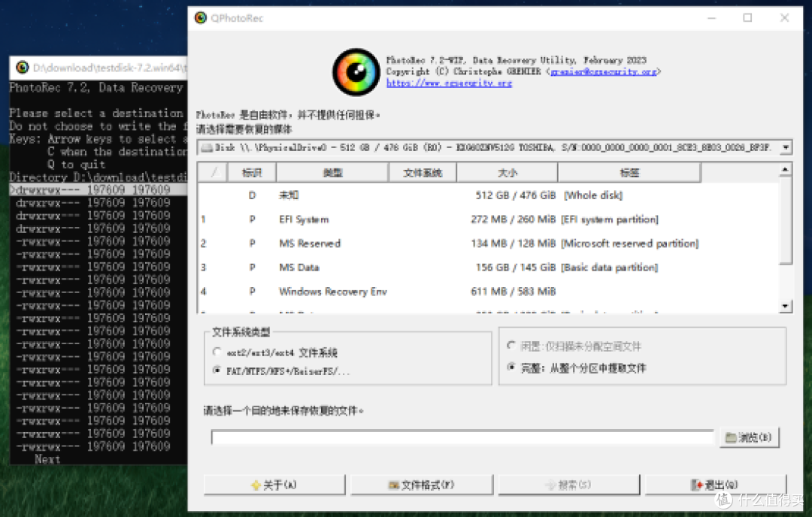Click the destination folder path input field
Screen dimensions: 812x517
pyautogui.click(x=462, y=438)
